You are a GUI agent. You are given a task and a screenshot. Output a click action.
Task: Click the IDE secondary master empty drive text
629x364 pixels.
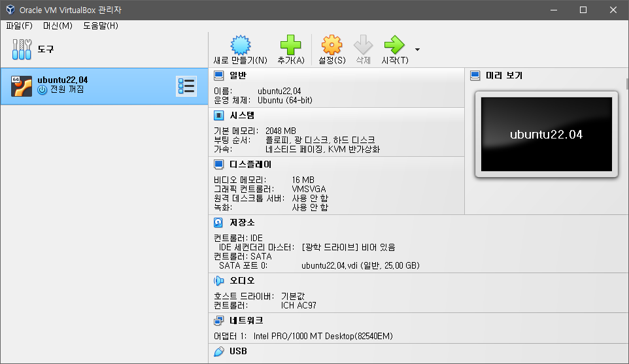(348, 247)
